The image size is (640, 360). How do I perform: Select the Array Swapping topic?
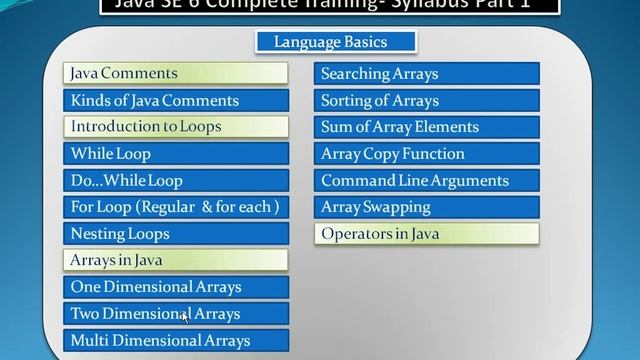click(x=427, y=207)
